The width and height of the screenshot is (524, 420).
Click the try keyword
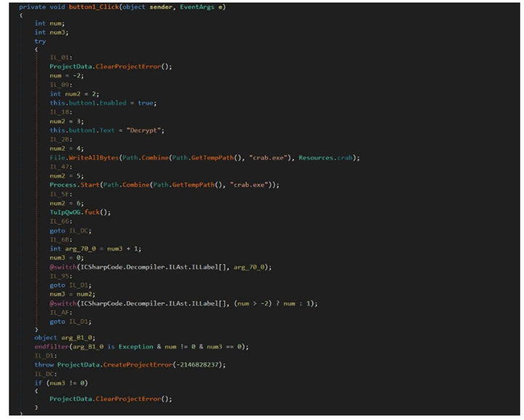(x=40, y=41)
